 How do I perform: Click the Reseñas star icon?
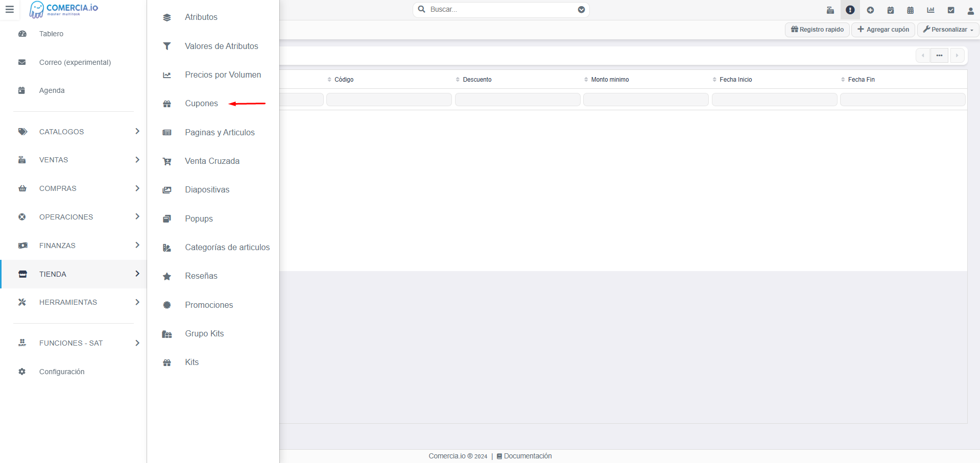tap(167, 276)
